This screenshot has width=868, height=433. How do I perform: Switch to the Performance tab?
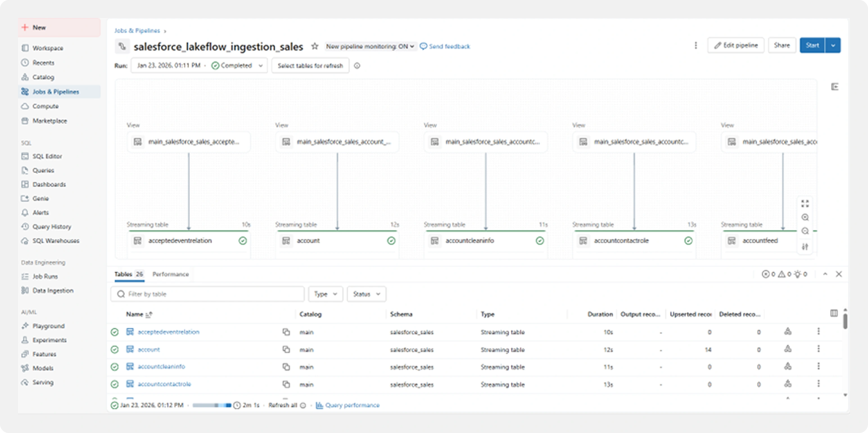(x=171, y=274)
